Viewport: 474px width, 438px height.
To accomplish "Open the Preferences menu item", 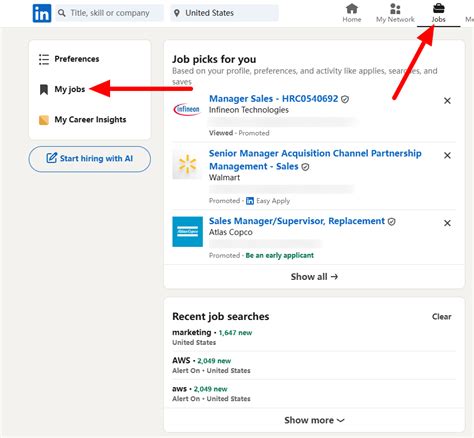I will coord(77,59).
